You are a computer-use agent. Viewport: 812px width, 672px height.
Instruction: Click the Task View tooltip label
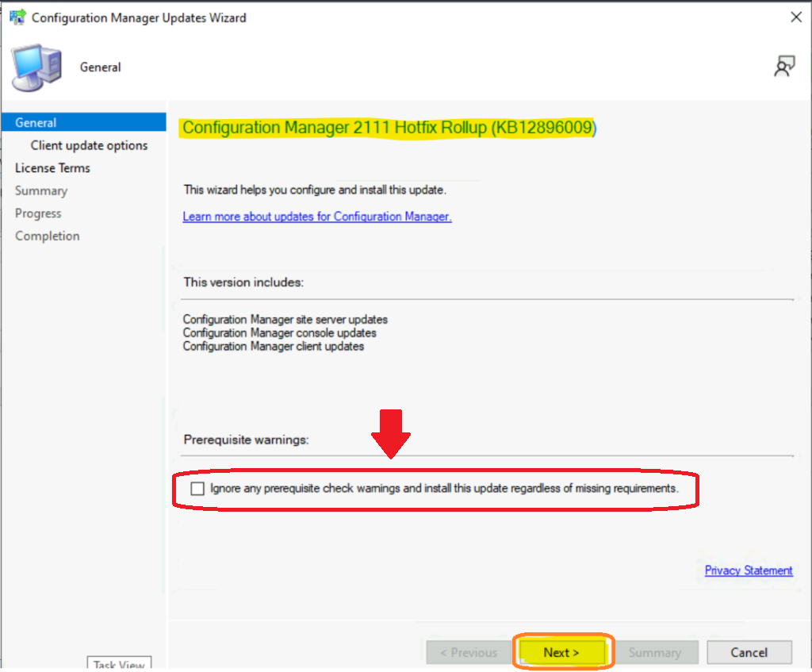119,663
